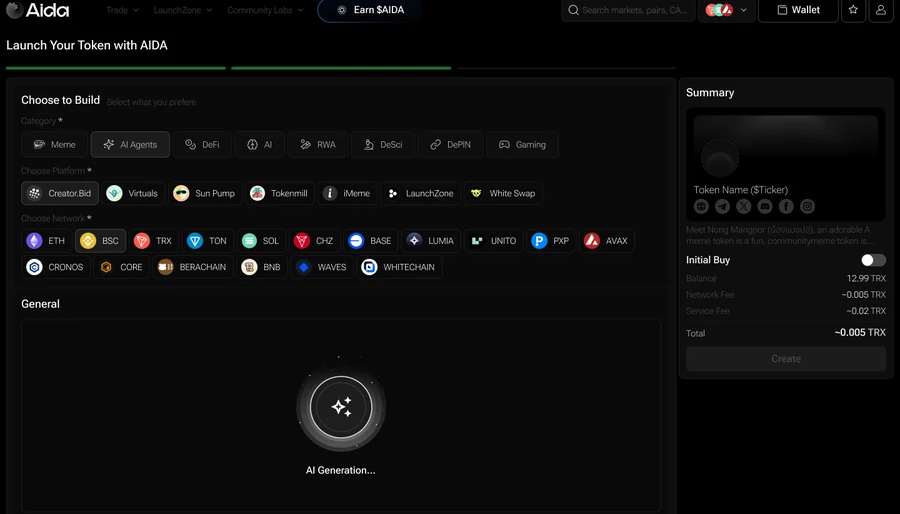Select CORE network
900x514 pixels.
121,267
